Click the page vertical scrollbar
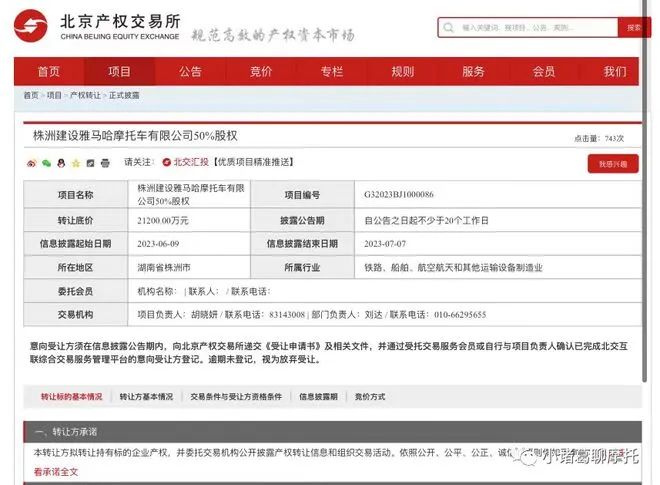660x485 pixels. pos(644,192)
